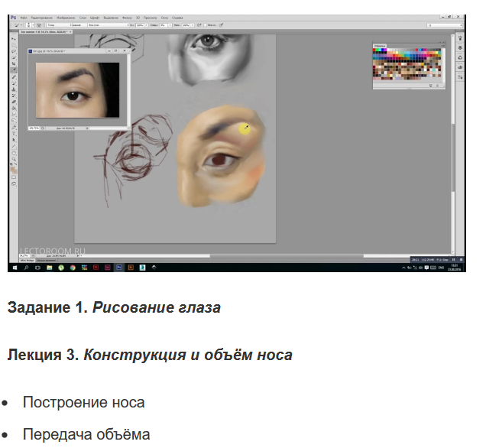This screenshot has width=486, height=448.
Task: Click the main document horizontal scrollbar
Action: coord(287,256)
